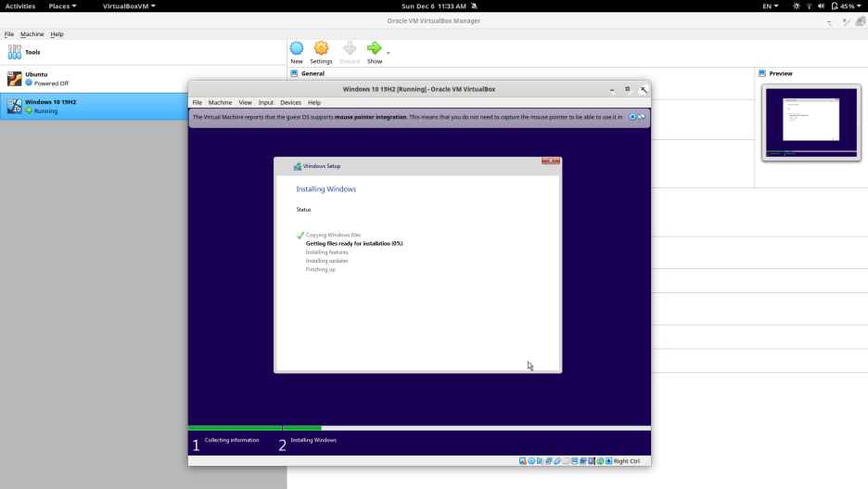The image size is (868, 489).
Task: Click the Wi-Fi icon in top bar
Action: [x=809, y=6]
